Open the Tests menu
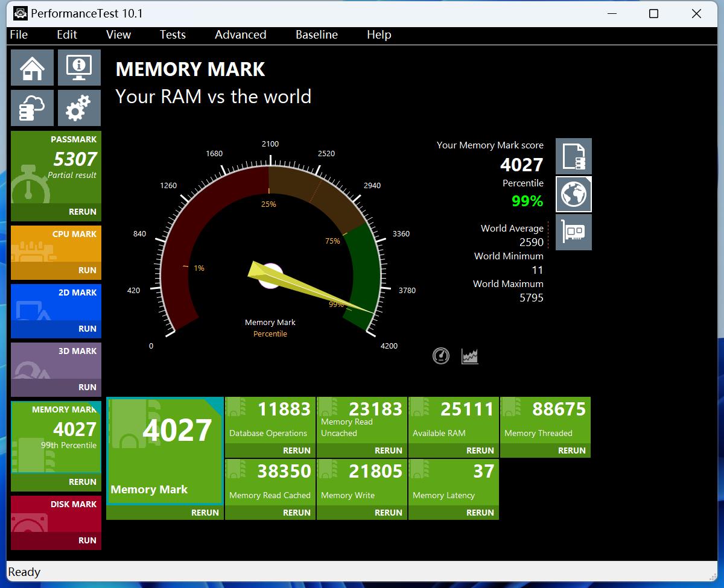The width and height of the screenshot is (724, 588). 173,34
